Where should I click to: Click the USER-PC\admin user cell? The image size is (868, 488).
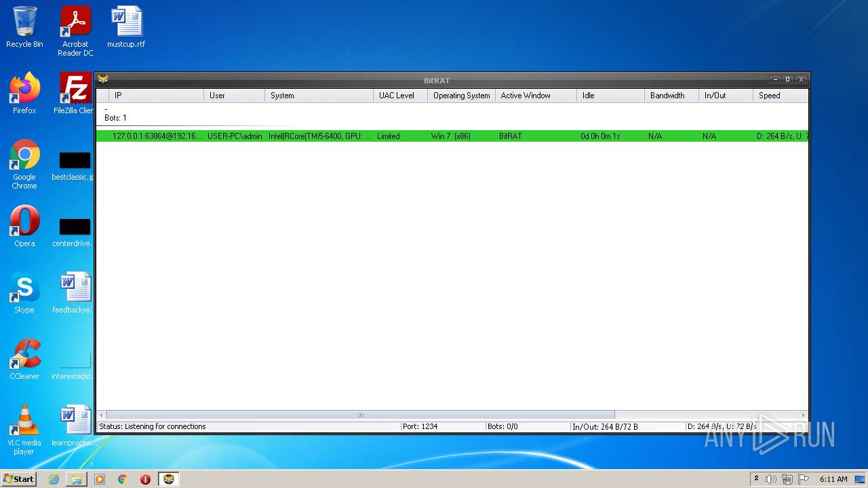[x=235, y=136]
